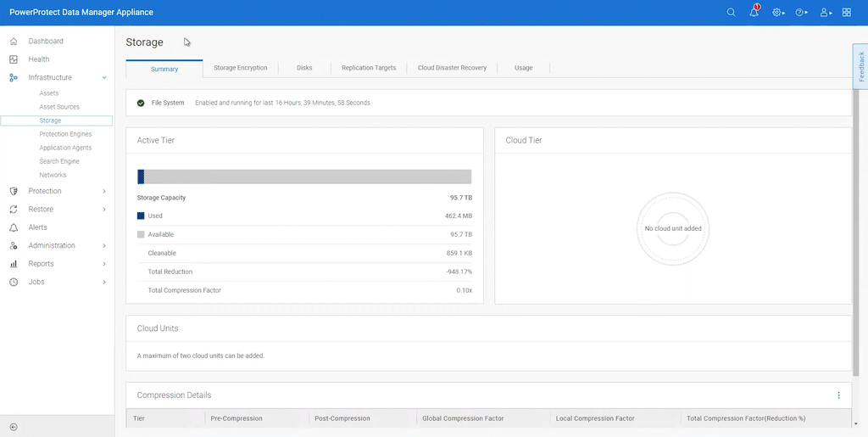Open the Compression Details three-dot menu

(x=838, y=395)
